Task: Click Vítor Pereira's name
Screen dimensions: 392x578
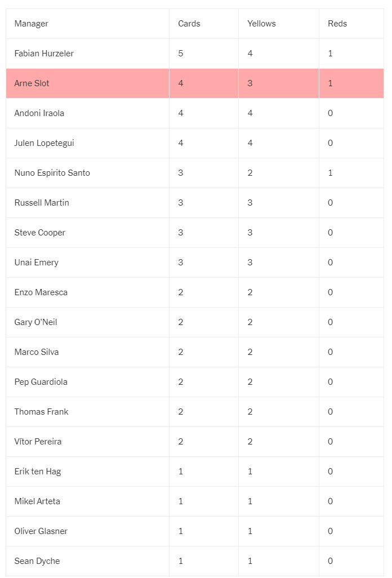Action: tap(38, 442)
